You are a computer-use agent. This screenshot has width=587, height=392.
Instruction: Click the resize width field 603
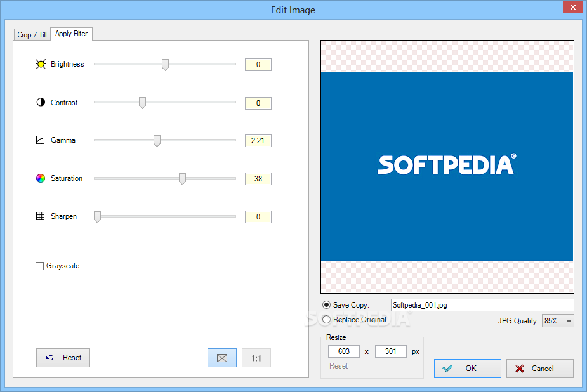(344, 351)
